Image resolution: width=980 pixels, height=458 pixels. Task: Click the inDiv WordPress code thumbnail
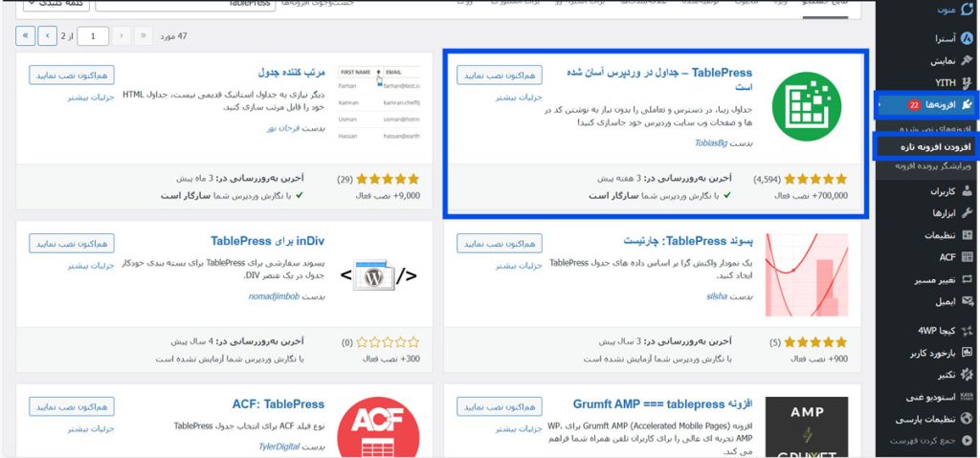(x=379, y=275)
